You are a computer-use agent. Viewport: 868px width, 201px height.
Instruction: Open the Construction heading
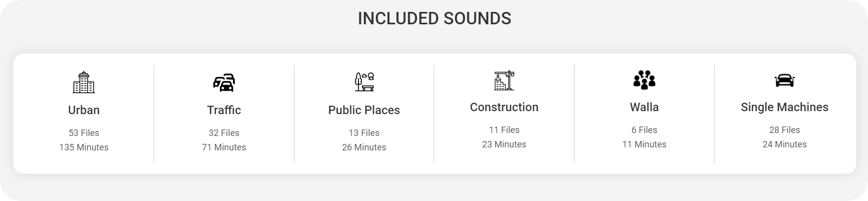[x=504, y=107]
